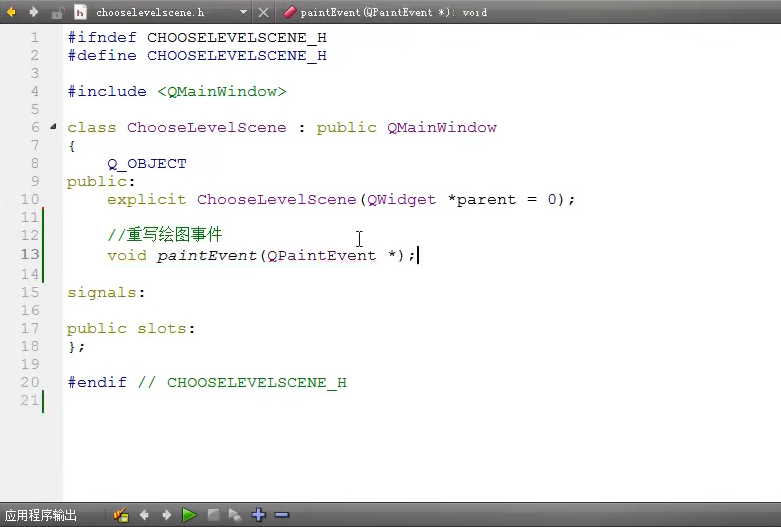
Task: Go back with the yellow left arrow
Action: point(10,12)
